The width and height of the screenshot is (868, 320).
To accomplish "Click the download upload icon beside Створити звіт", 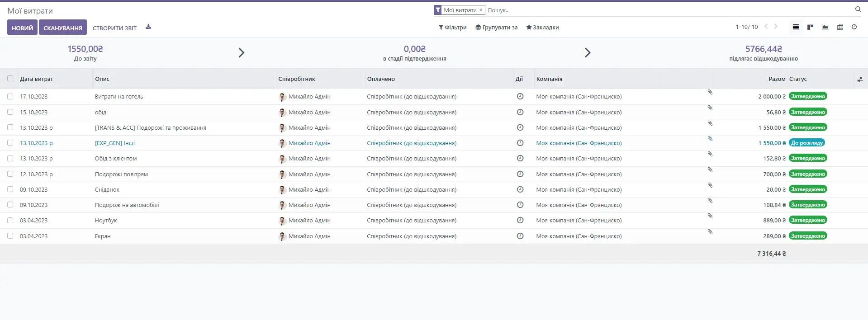I will (x=148, y=27).
